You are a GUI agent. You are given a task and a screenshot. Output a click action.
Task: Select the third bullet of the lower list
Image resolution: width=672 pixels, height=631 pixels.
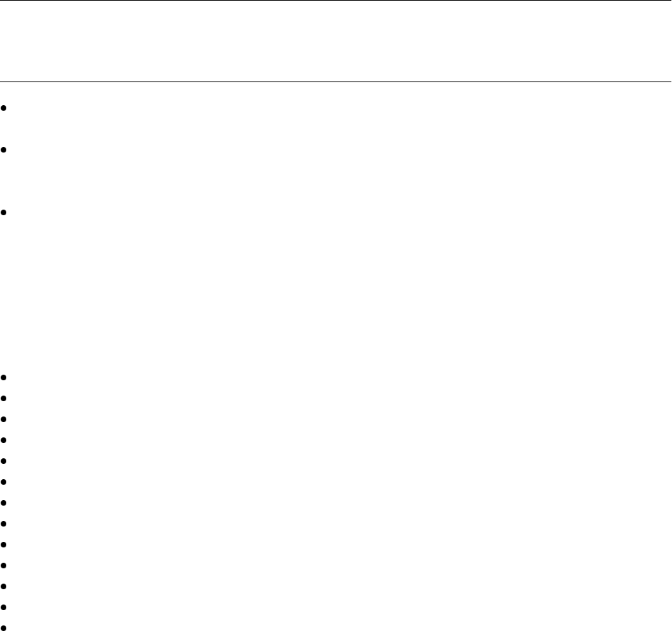point(3,419)
